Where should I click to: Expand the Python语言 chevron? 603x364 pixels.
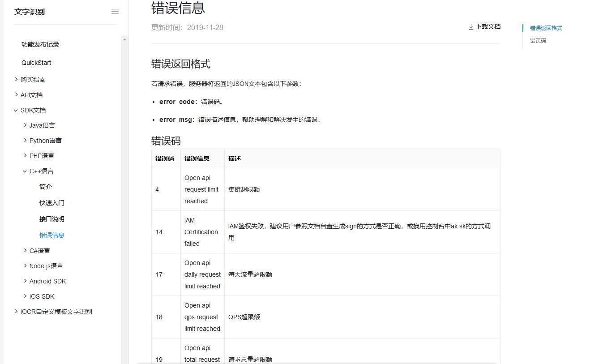25,141
